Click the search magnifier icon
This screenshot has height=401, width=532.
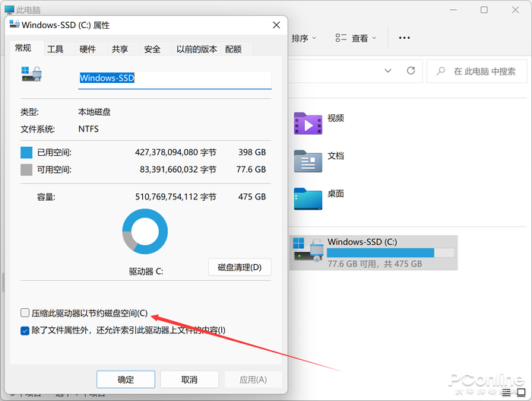440,71
